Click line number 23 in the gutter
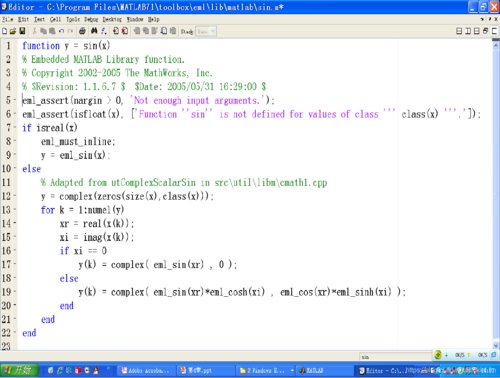500x378 pixels. click(6, 346)
